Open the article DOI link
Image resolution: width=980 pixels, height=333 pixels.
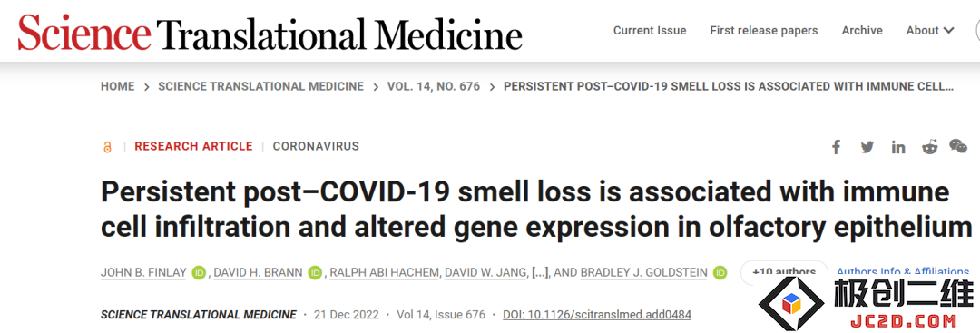597,314
